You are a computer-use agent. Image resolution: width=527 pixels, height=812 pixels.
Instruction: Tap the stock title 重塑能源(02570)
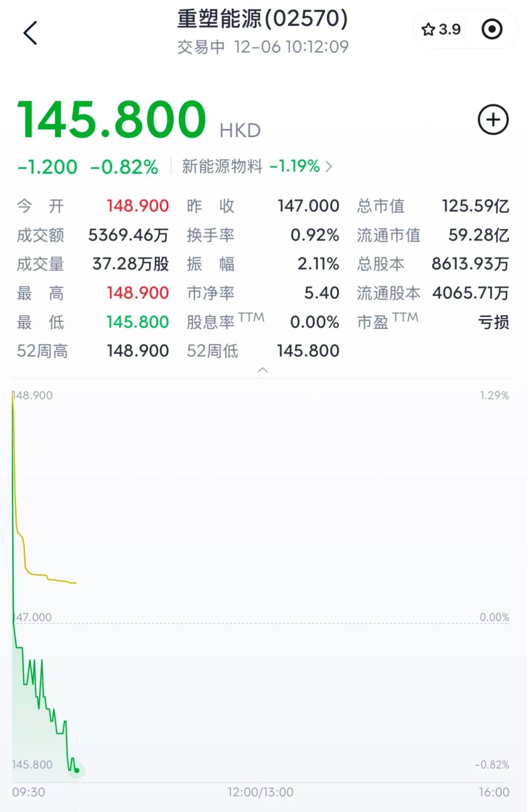tap(263, 19)
